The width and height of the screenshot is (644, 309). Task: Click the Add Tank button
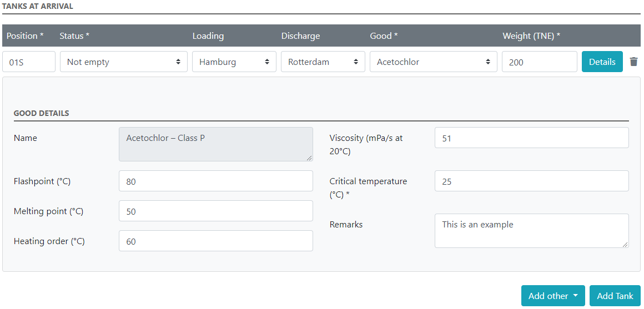615,296
